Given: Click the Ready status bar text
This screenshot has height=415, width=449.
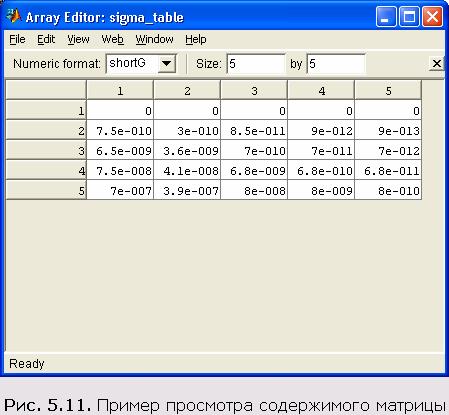Looking at the screenshot, I should [27, 364].
